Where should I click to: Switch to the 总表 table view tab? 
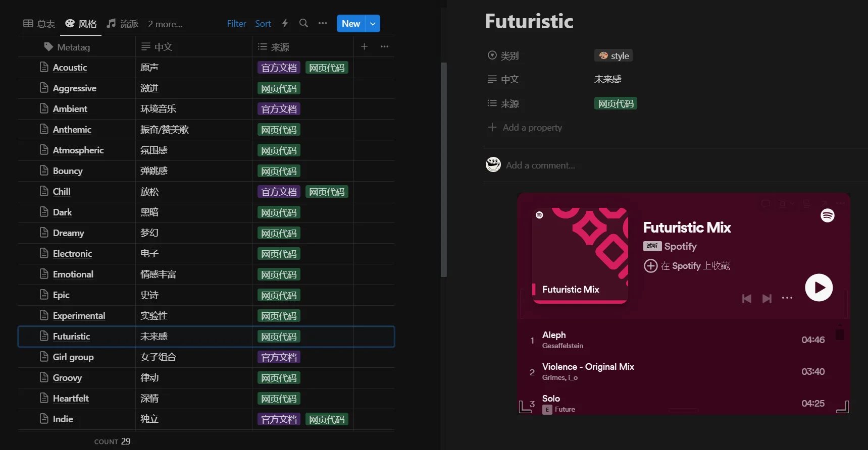click(x=39, y=24)
